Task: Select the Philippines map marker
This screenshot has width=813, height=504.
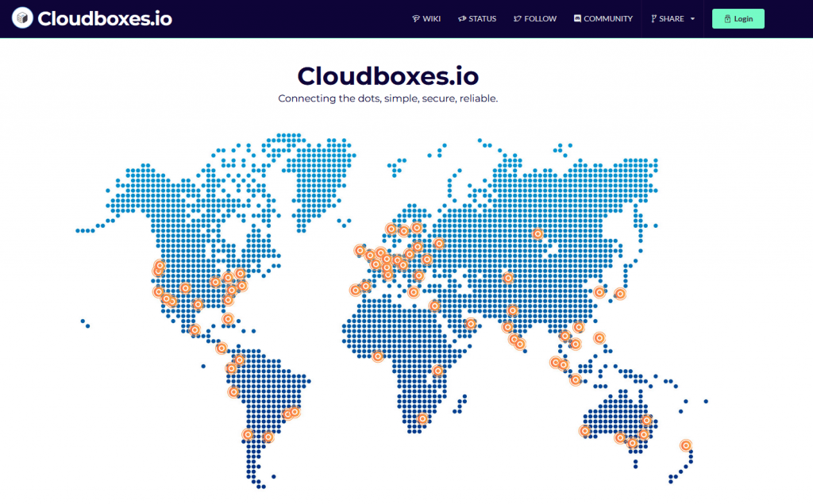Action: click(x=599, y=337)
